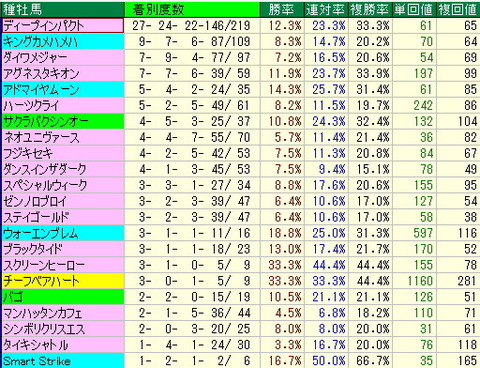The width and height of the screenshot is (480, 368).
Task: Select the 66.7% 複勝率 for Smart Strike
Action: (x=373, y=361)
